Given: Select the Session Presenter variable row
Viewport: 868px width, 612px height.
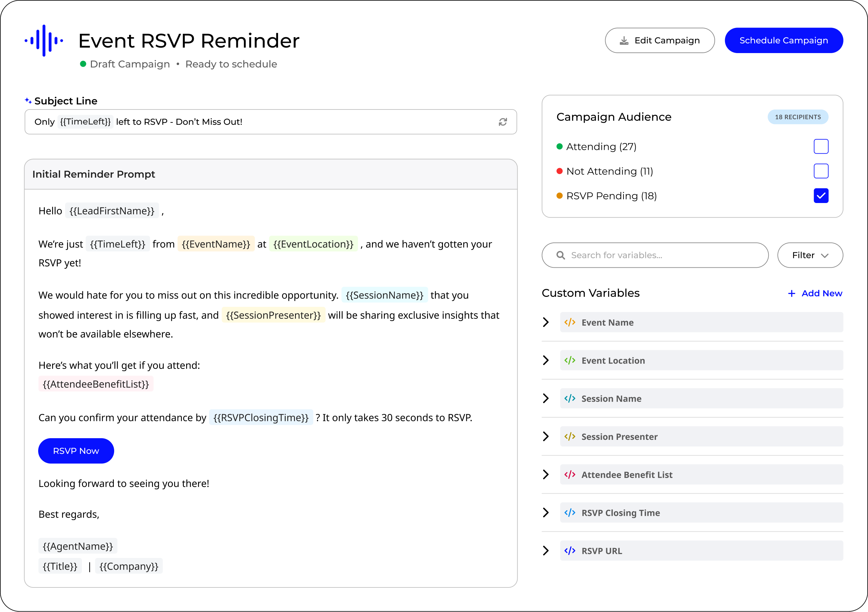Looking at the screenshot, I should coord(701,437).
